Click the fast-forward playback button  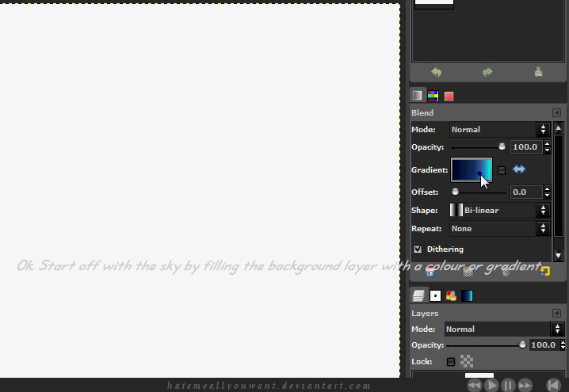(525, 385)
